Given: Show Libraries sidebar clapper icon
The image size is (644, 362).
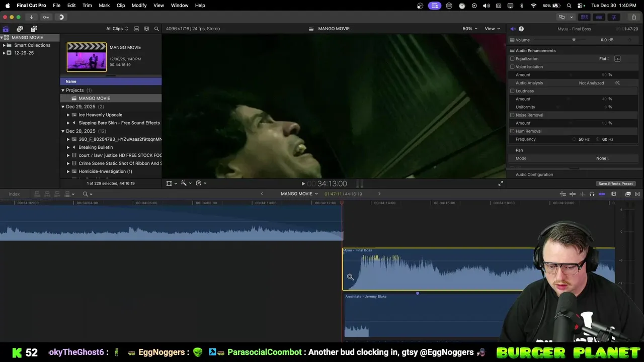Looking at the screenshot, I should click(x=6, y=29).
